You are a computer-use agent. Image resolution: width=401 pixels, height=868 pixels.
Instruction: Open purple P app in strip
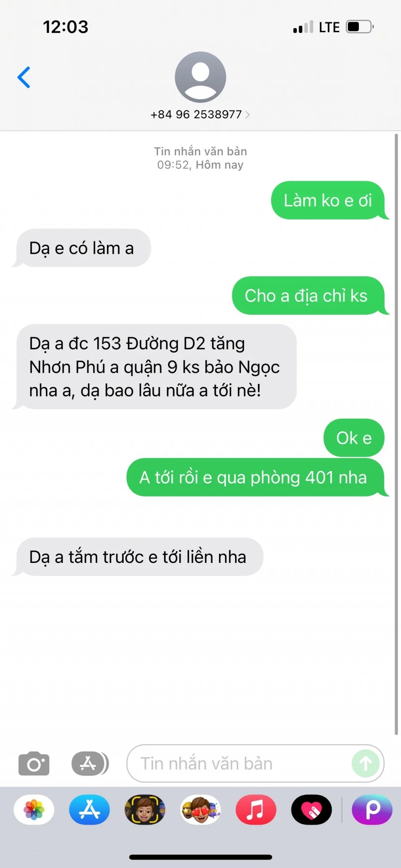pos(372,809)
